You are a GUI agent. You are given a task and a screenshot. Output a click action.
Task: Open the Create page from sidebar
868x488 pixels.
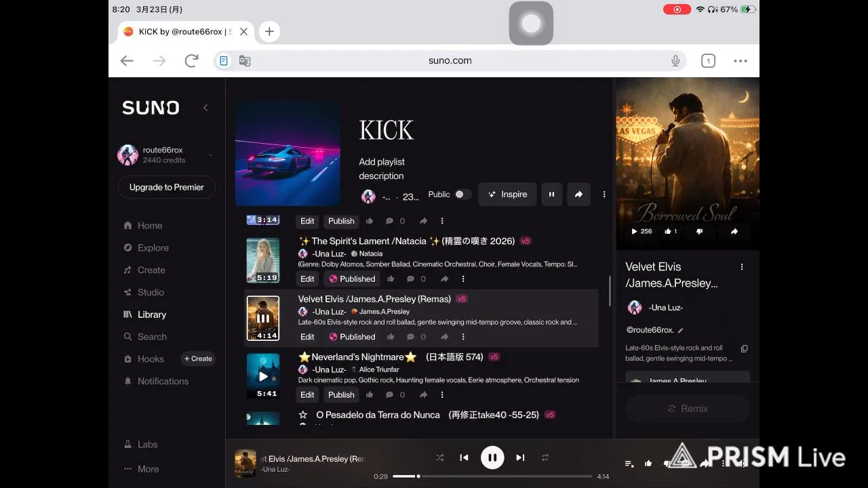coord(144,270)
